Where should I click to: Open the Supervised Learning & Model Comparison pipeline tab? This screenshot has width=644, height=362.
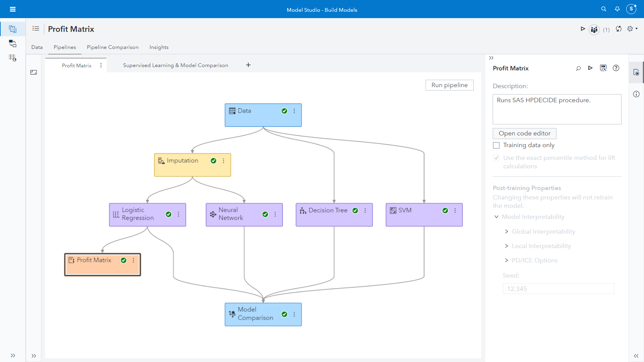pos(175,65)
